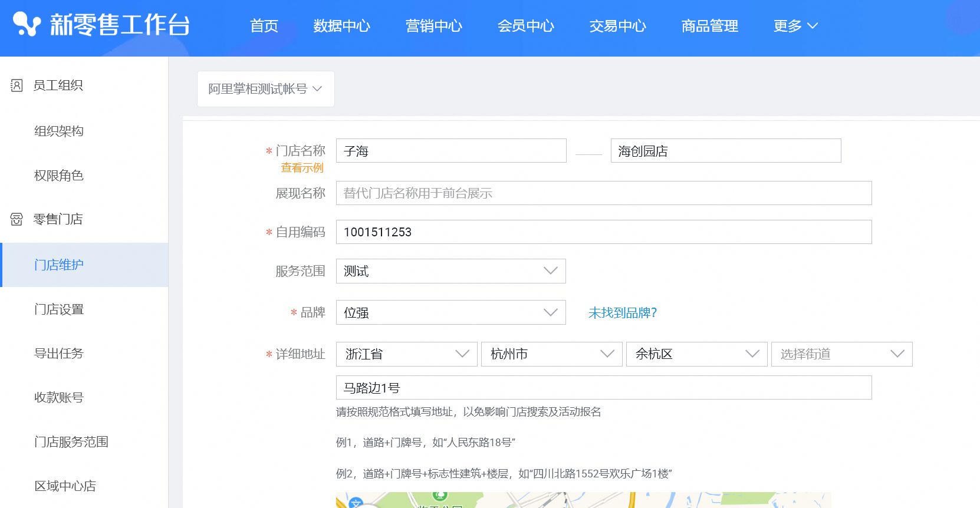Open 门店设置 in the sidebar
Image resolution: width=980 pixels, height=508 pixels.
59,309
